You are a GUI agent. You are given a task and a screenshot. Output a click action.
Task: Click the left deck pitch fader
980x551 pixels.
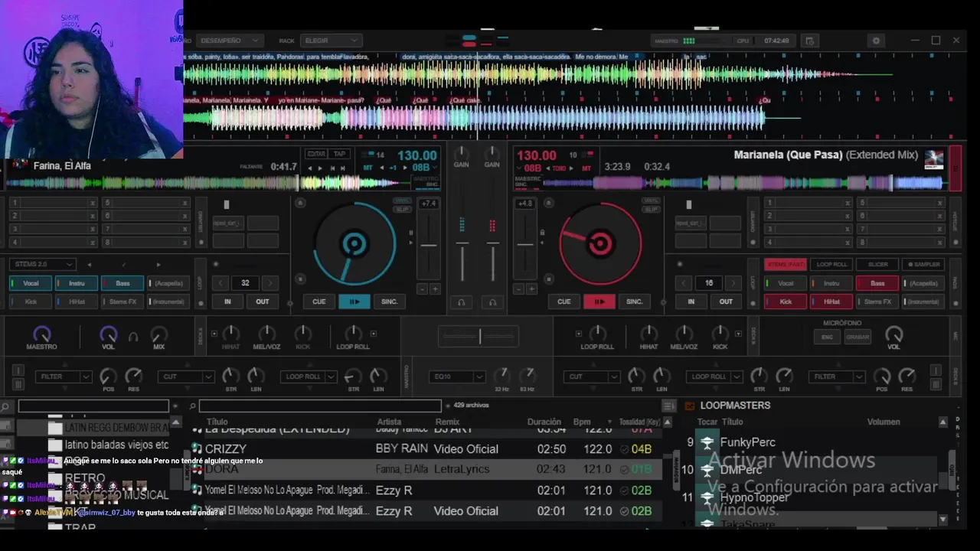(x=429, y=246)
